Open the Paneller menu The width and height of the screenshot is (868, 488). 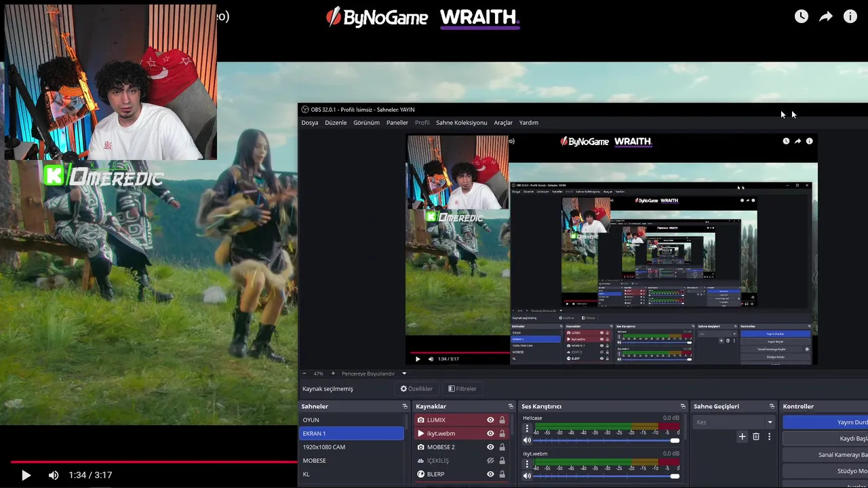397,123
